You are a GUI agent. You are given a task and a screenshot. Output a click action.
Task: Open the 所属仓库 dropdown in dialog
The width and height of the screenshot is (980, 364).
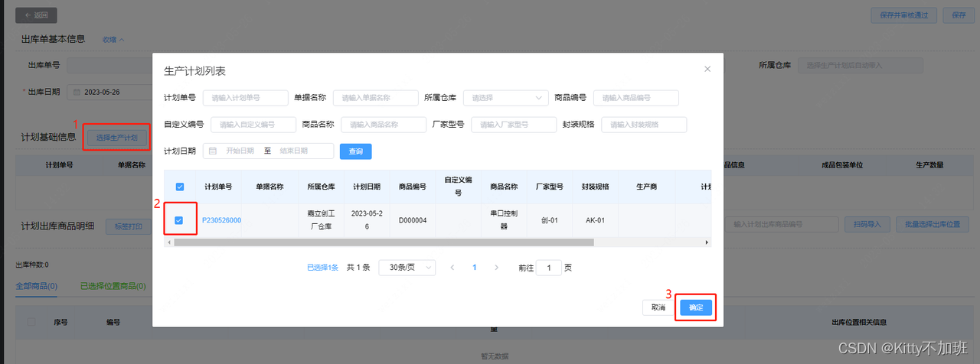pyautogui.click(x=506, y=98)
